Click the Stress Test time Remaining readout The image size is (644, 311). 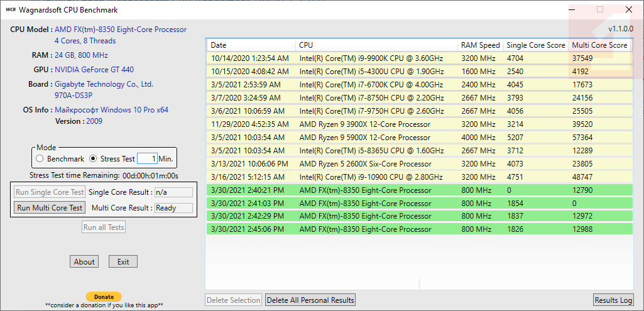coord(104,176)
